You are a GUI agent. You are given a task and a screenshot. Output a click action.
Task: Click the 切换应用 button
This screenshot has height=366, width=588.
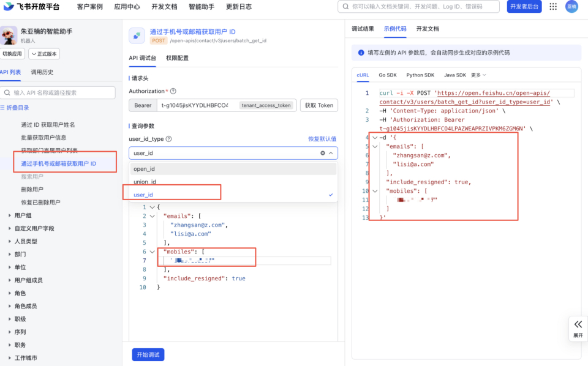(12, 54)
